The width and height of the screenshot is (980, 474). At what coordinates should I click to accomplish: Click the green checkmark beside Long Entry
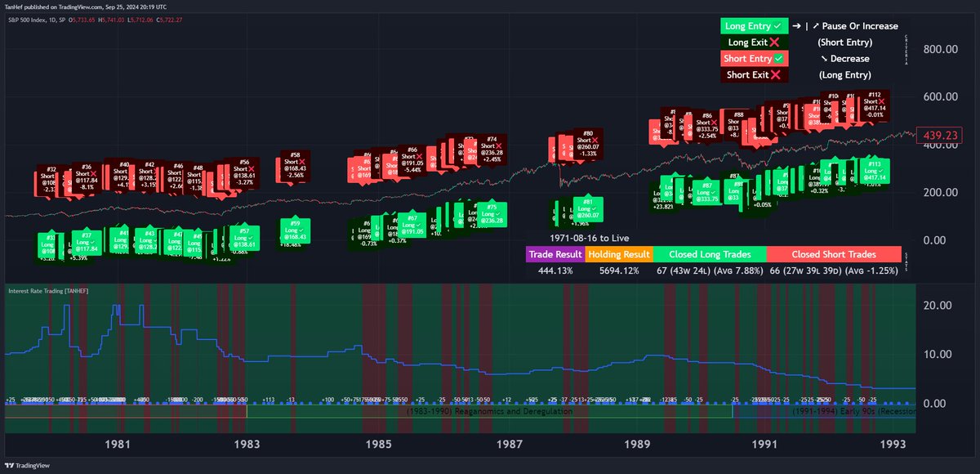click(777, 25)
